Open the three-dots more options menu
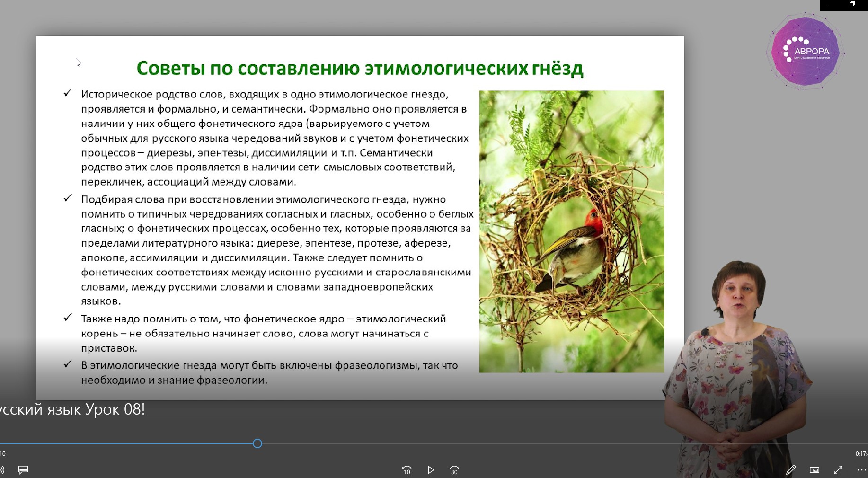The height and width of the screenshot is (478, 868). [x=861, y=470]
